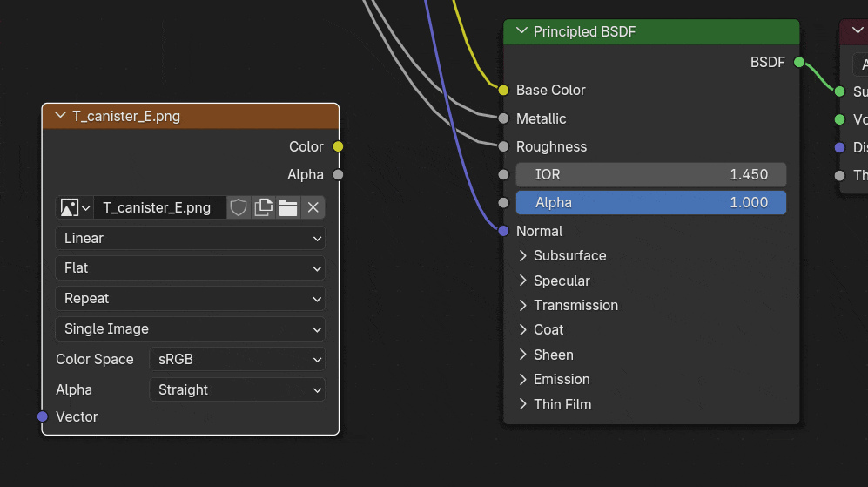Click the Roughness label
Screen dimensions: 868x487
(551, 147)
